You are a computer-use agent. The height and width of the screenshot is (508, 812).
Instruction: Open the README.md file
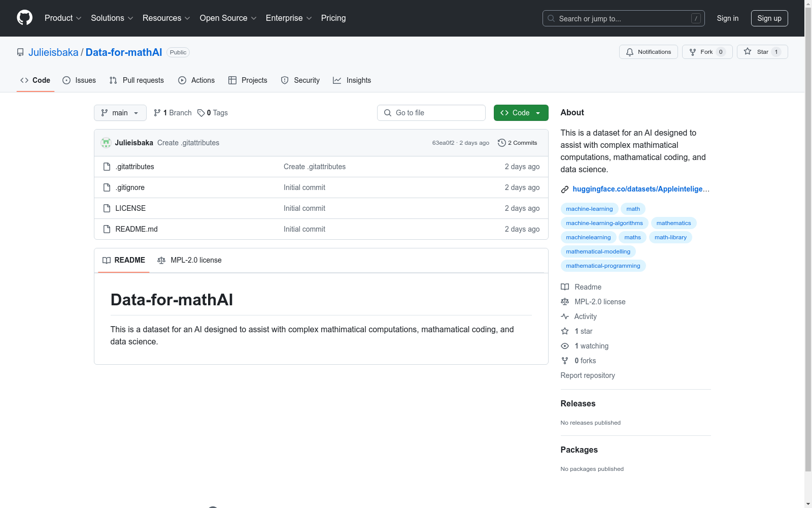(x=137, y=229)
